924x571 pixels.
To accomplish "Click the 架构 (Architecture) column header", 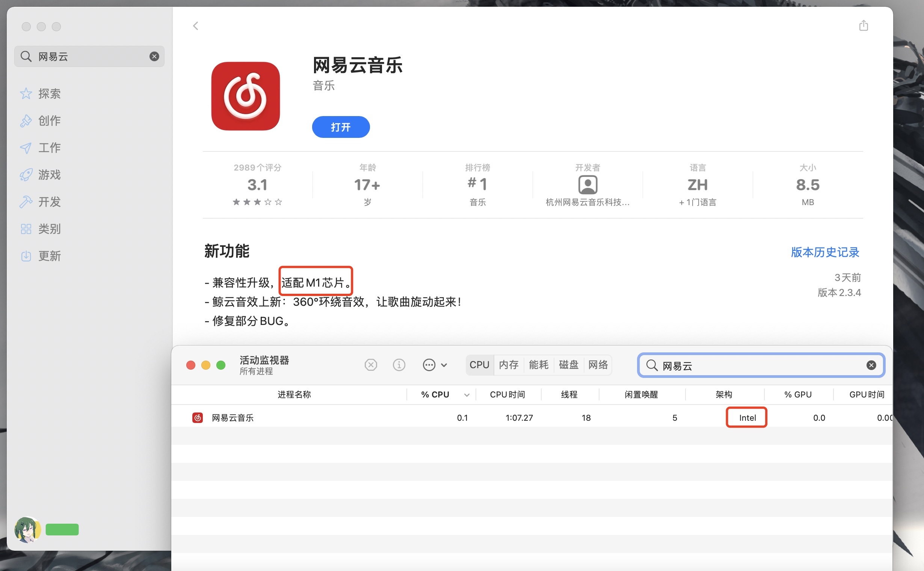I will point(723,394).
